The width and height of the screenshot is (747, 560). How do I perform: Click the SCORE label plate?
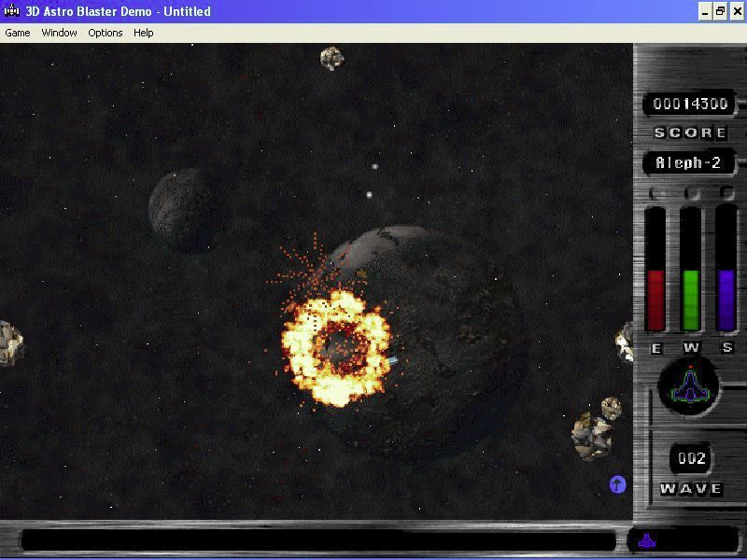[x=689, y=133]
